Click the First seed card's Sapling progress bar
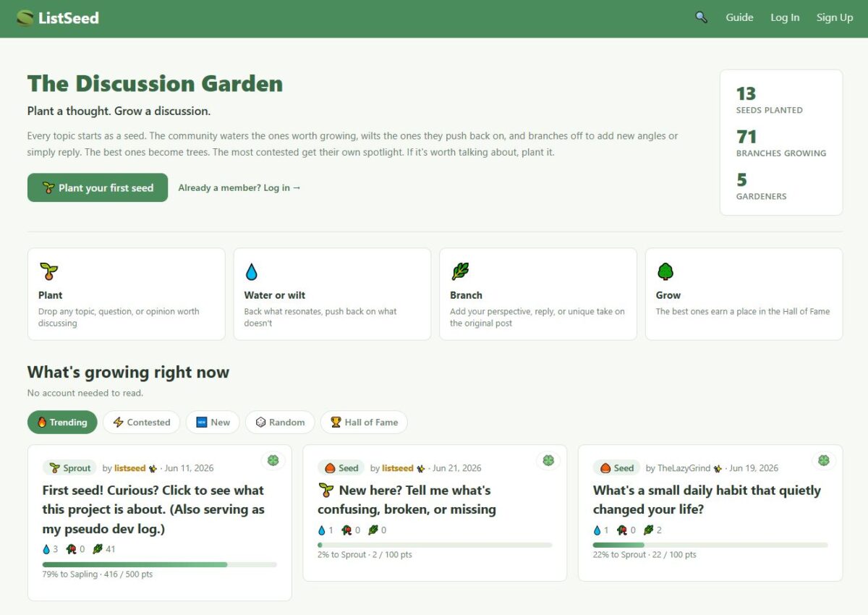The image size is (868, 615). (x=160, y=564)
